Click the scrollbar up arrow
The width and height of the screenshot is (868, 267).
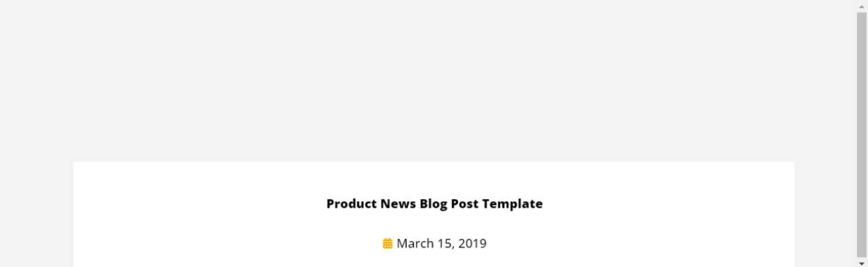[x=861, y=6]
